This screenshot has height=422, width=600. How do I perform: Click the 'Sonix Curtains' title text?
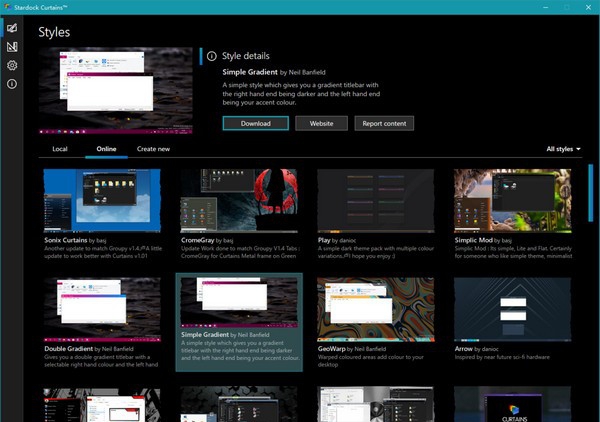tap(66, 240)
